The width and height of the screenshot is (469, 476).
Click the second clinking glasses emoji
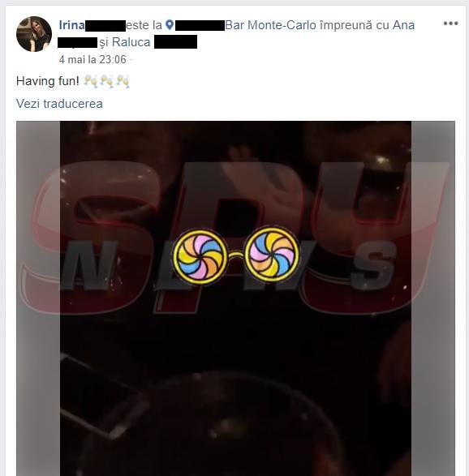point(107,81)
